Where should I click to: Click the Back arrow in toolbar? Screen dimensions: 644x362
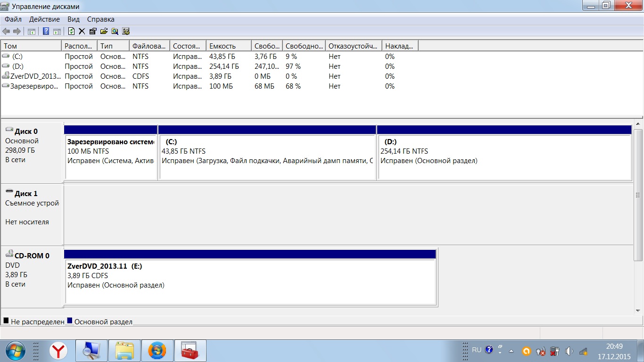coord(6,32)
